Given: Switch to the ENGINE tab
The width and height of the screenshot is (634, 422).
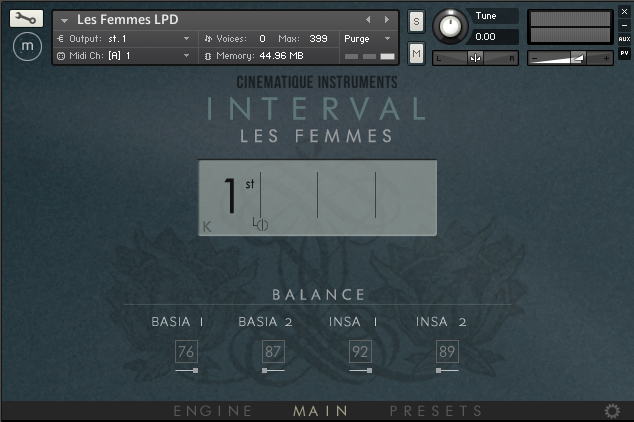Looking at the screenshot, I should (x=213, y=411).
